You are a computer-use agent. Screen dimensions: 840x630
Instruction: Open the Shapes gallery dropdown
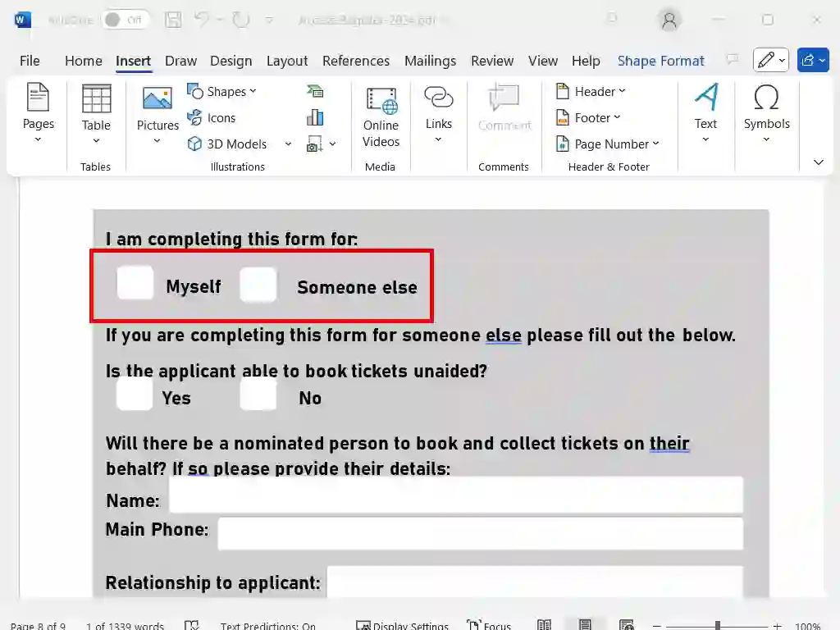click(221, 92)
